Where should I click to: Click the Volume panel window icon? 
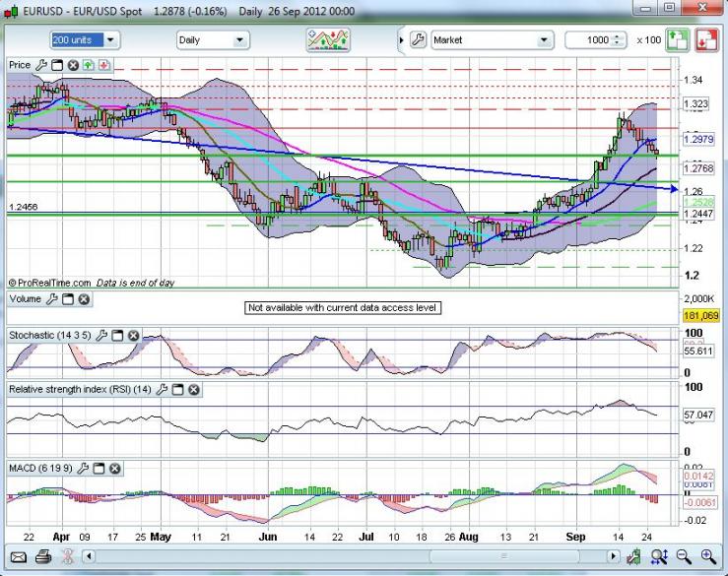click(x=68, y=299)
